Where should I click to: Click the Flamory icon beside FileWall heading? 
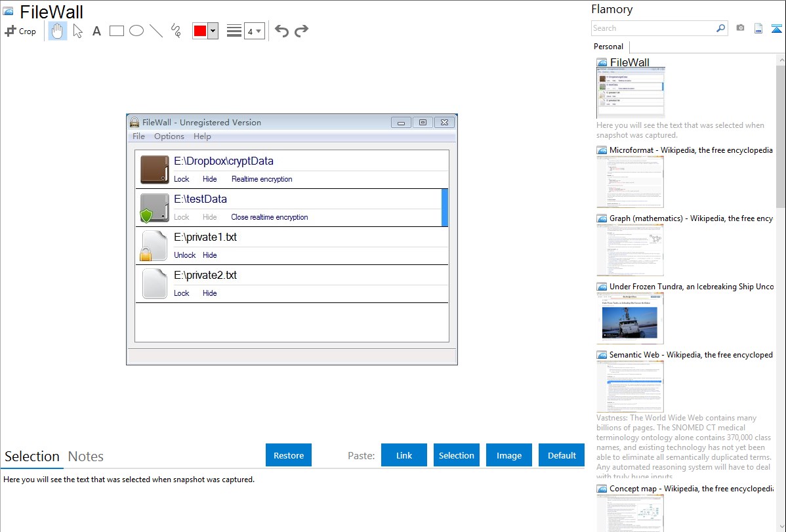pos(8,11)
